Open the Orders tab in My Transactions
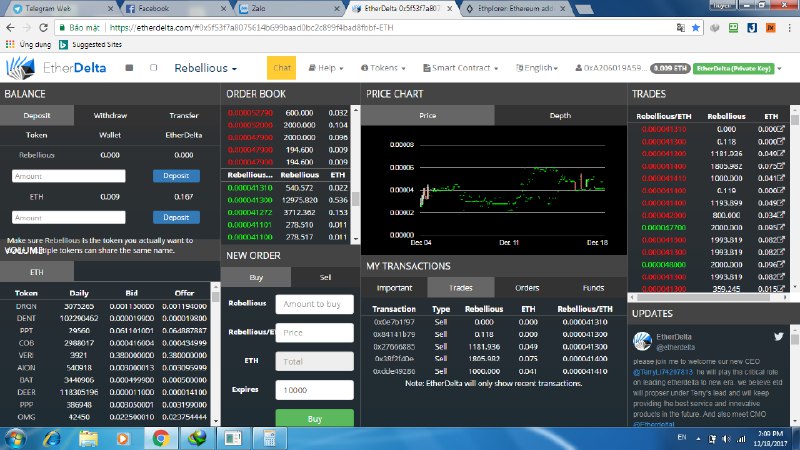800x450 pixels. click(x=527, y=288)
